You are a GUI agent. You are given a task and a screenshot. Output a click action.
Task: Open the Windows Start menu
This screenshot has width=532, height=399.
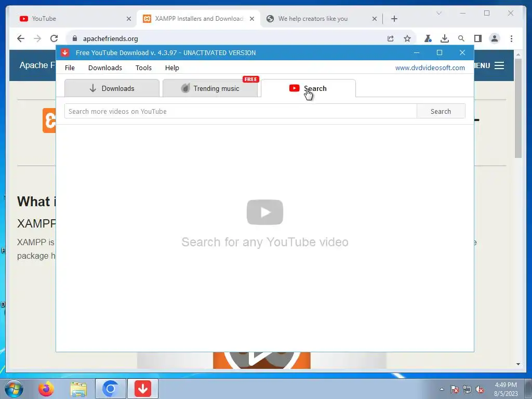tap(14, 389)
